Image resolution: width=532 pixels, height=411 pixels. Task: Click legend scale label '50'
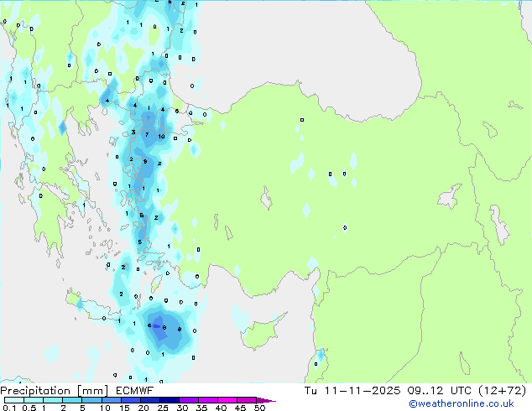[259, 408]
